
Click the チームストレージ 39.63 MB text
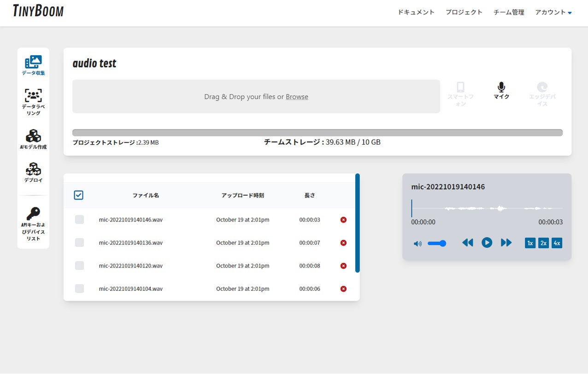pos(322,142)
